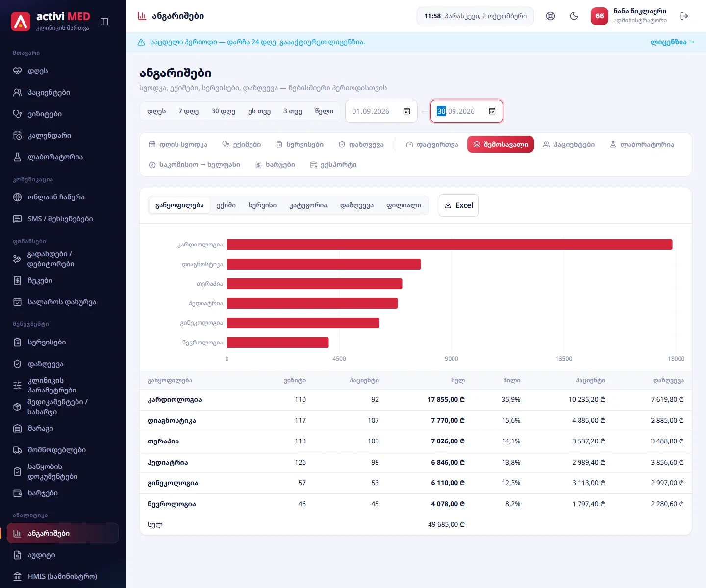The height and width of the screenshot is (588, 706).
Task: Select the დღეს period preset
Action: pyautogui.click(x=156, y=111)
